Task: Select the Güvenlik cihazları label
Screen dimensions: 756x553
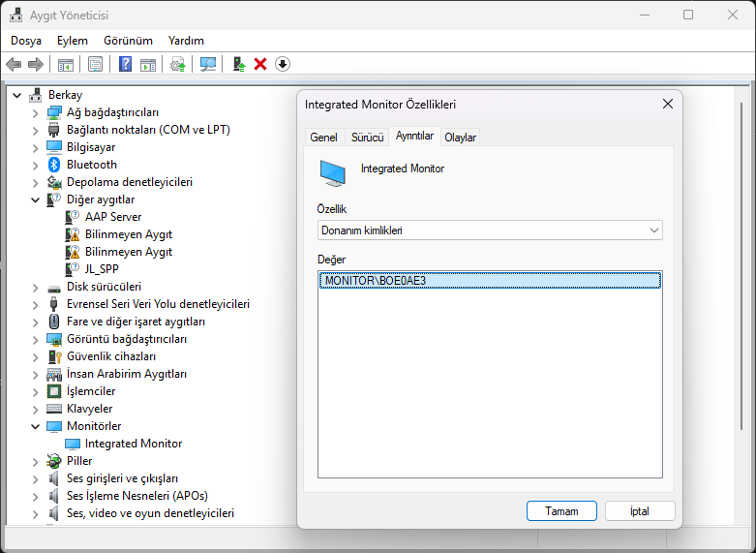Action: 111,356
